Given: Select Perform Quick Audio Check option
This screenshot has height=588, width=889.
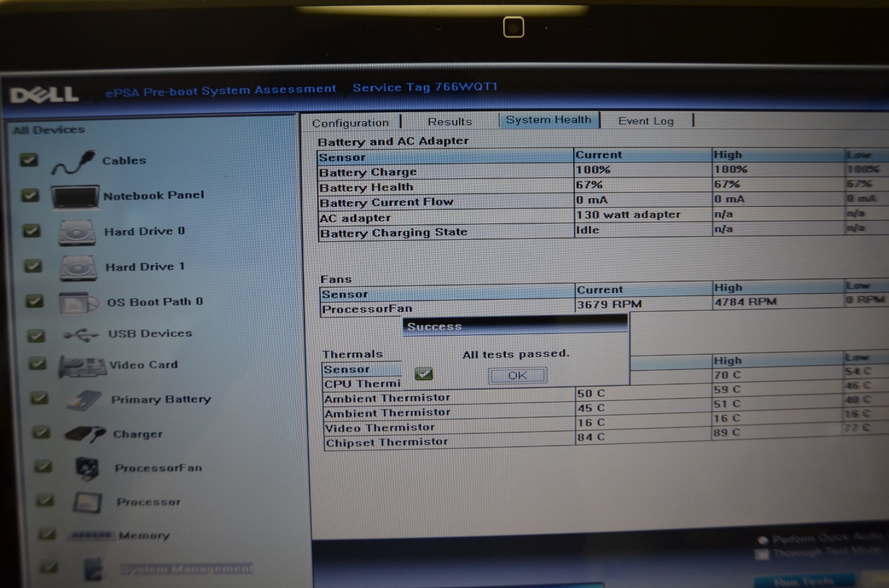Looking at the screenshot, I should tap(762, 540).
